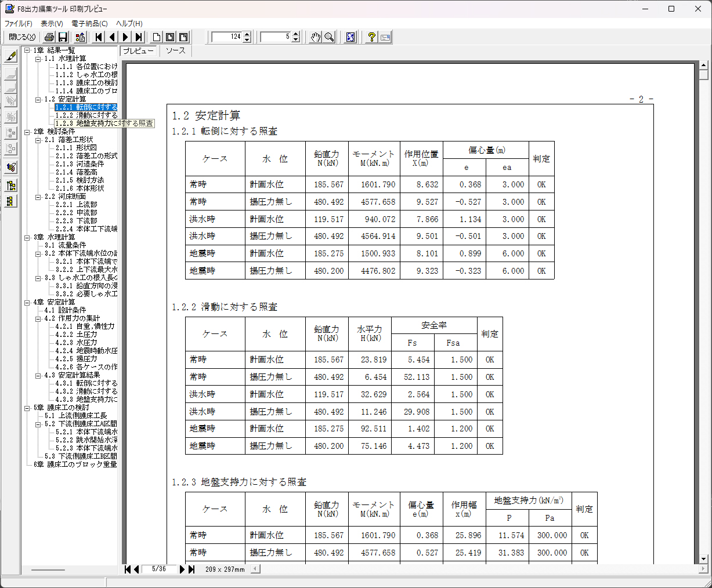Switch to the プレビュー tab
Screen dimensions: 712x588
[x=138, y=51]
